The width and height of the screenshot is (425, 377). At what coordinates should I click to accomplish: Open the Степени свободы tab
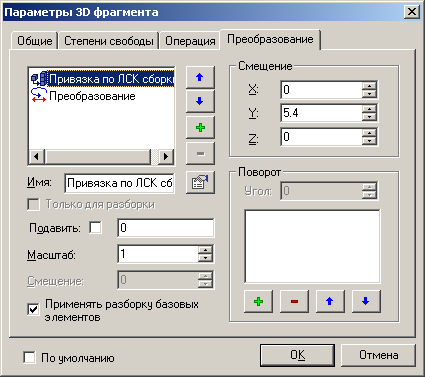tap(109, 41)
